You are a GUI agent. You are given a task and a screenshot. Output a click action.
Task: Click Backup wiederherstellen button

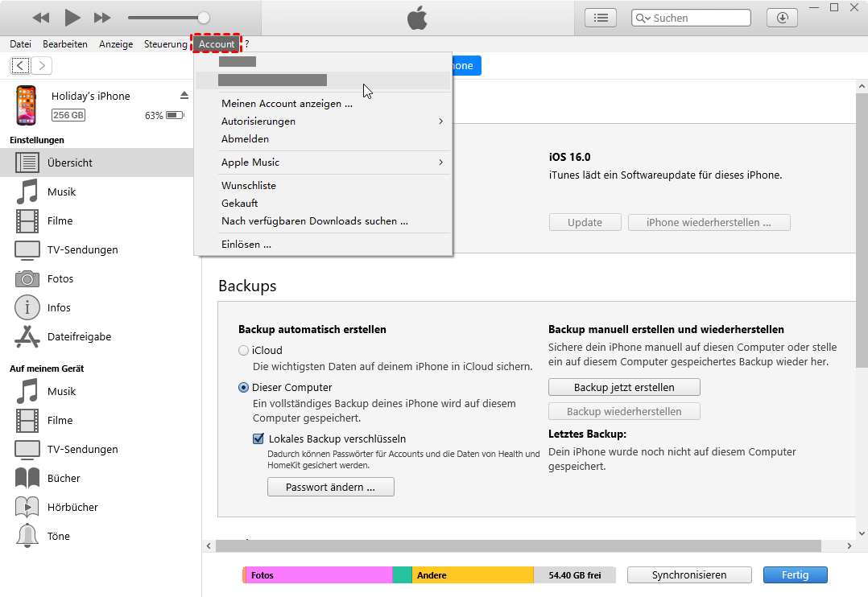624,412
